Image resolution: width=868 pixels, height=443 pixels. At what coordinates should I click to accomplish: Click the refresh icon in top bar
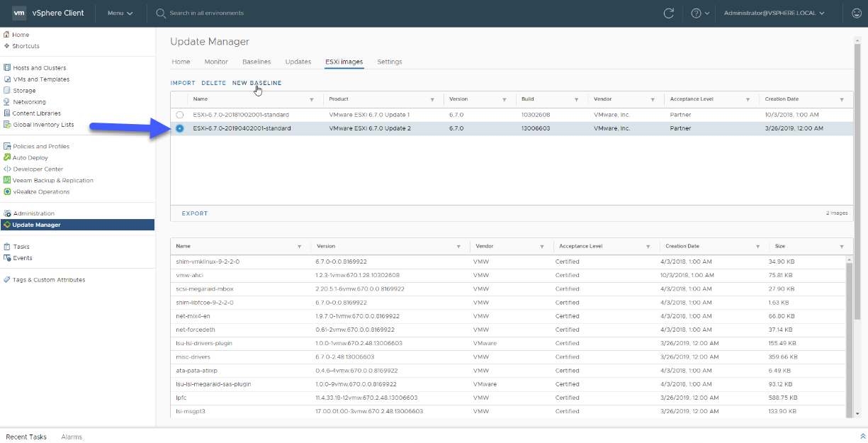tap(668, 13)
